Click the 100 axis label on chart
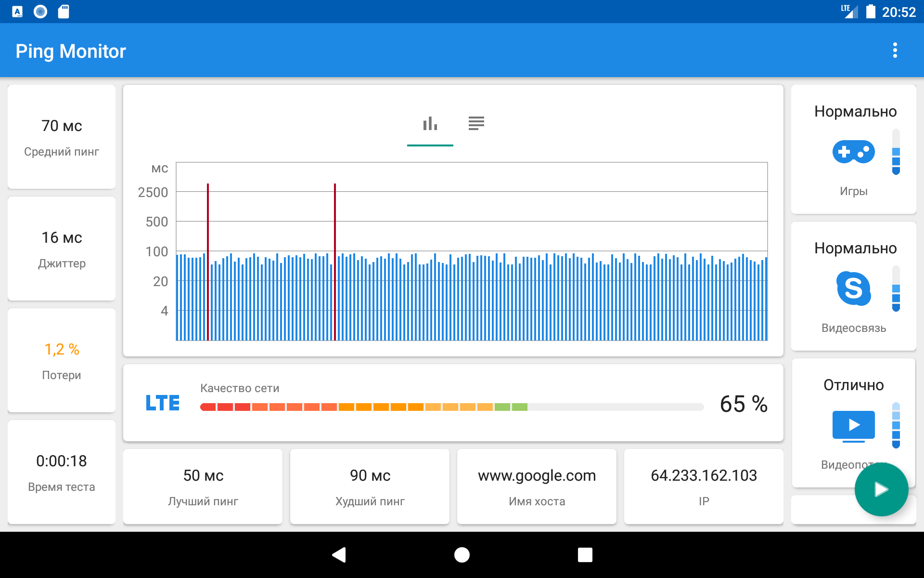This screenshot has width=924, height=578. click(157, 252)
